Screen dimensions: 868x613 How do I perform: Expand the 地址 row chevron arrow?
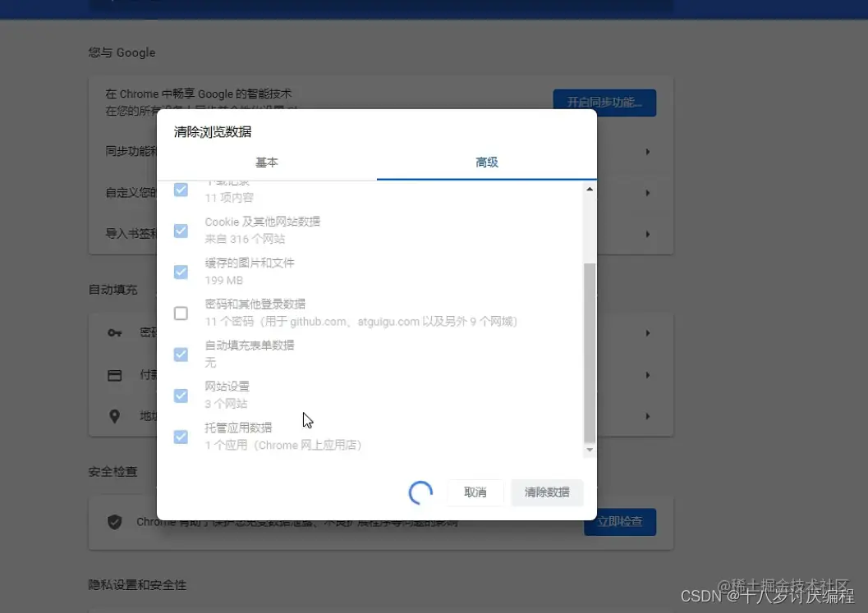[x=647, y=416]
